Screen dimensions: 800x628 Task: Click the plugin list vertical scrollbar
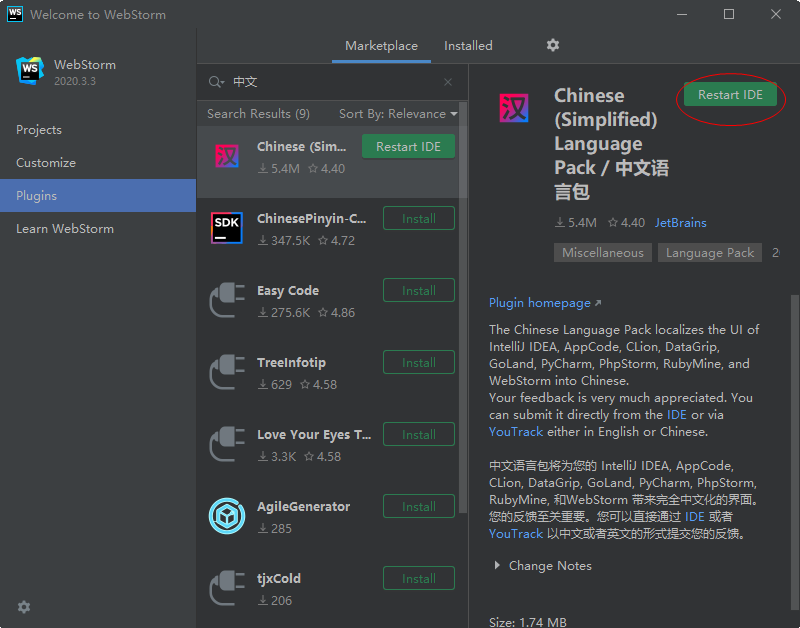point(463,306)
